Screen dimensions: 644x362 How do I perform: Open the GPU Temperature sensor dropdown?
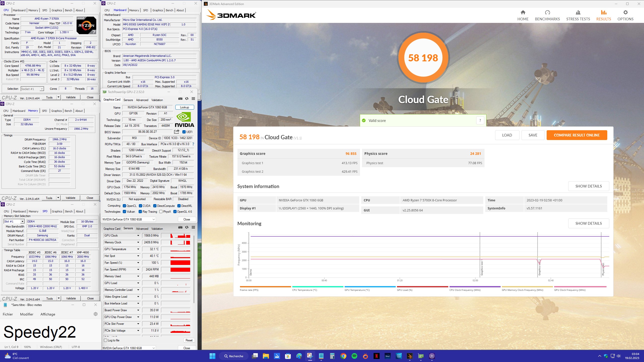click(x=138, y=249)
